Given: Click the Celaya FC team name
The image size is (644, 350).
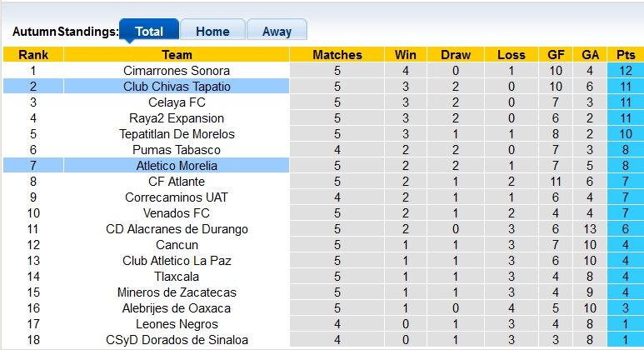Looking at the screenshot, I should 177,102.
